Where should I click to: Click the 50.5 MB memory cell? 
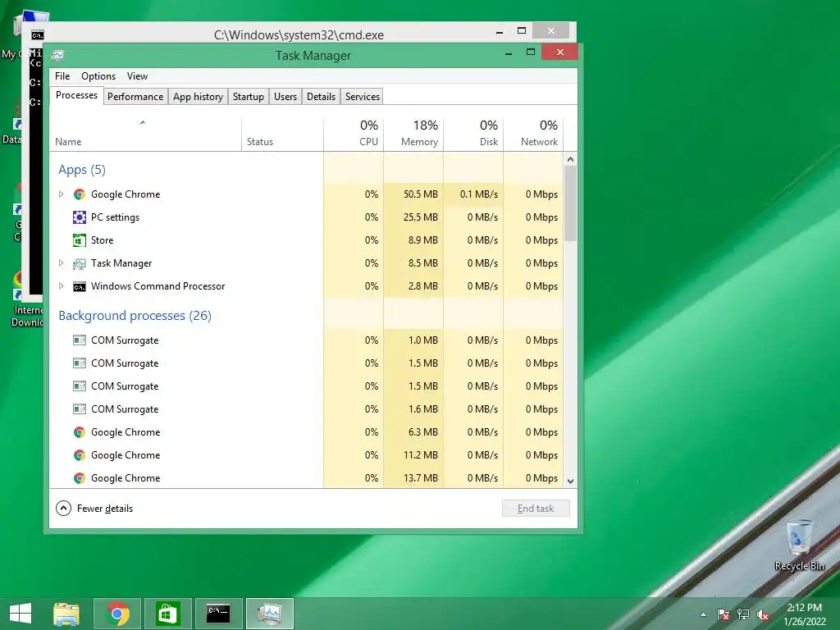(x=413, y=194)
